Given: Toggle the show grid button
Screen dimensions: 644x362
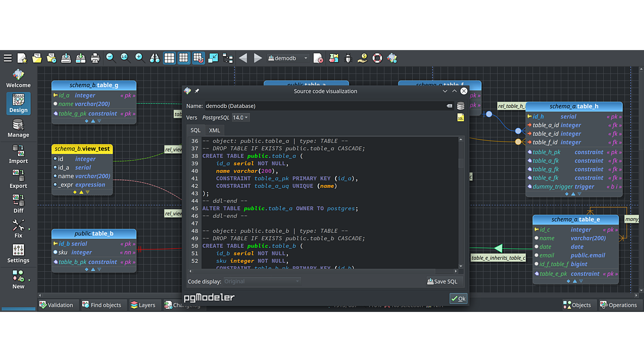Looking at the screenshot, I should 169,58.
